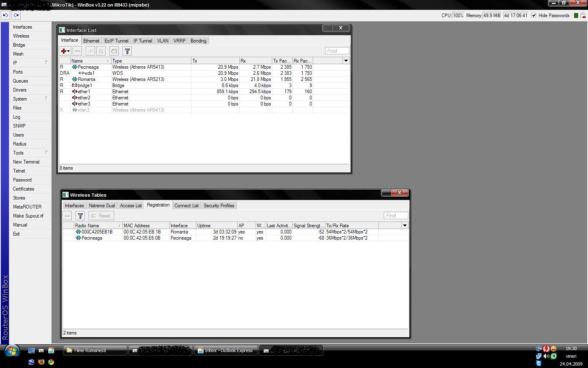This screenshot has width=588, height=368.
Task: Click the Interface List window title icon
Action: click(x=62, y=30)
